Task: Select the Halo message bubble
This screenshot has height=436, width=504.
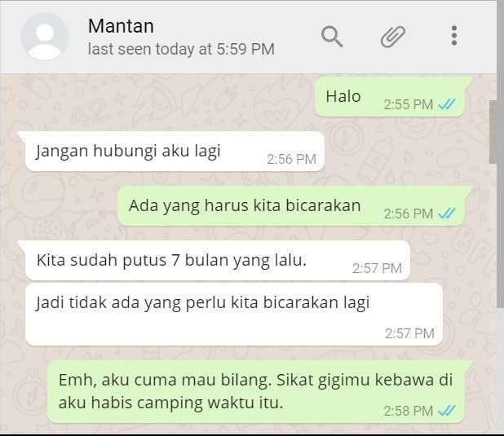Action: [390, 97]
